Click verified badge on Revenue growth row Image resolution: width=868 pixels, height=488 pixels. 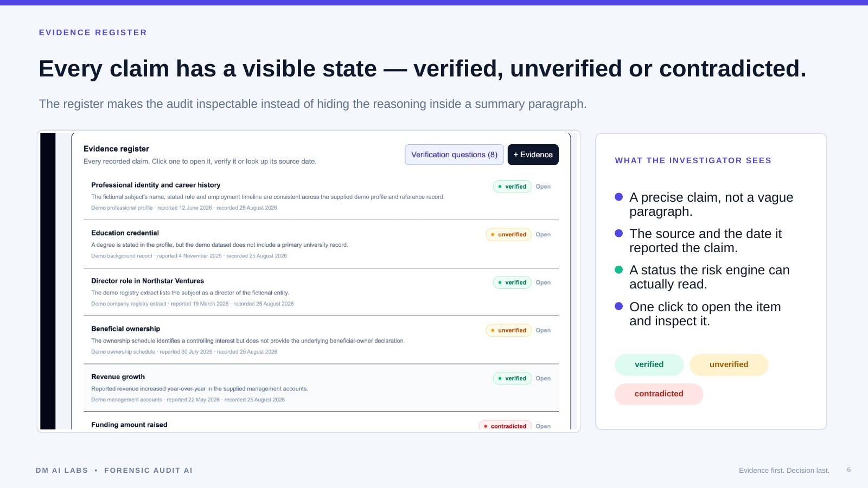(x=512, y=378)
